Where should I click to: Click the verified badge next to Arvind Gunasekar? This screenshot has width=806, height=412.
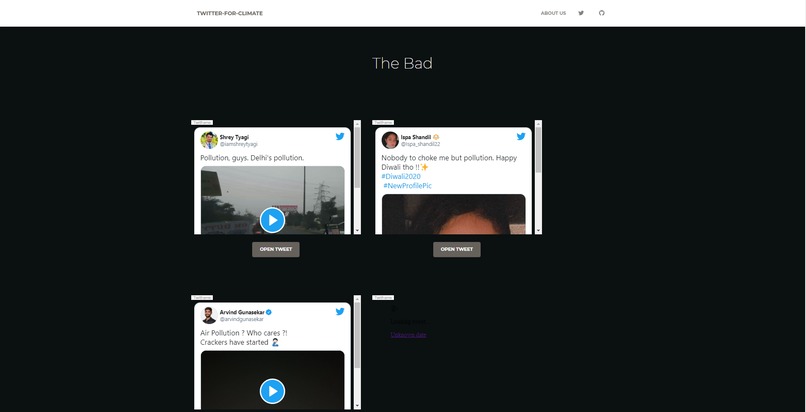pos(269,312)
